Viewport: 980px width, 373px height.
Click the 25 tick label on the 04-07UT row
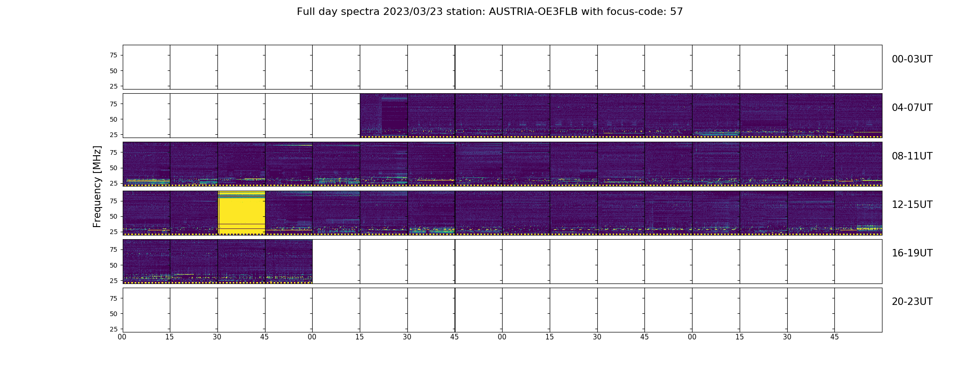pos(113,135)
